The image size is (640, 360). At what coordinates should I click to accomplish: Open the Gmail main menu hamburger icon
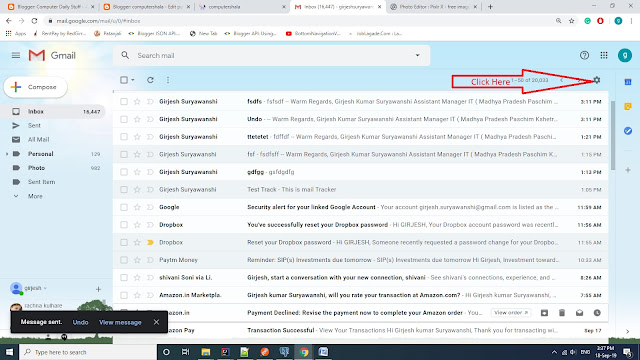pos(16,55)
